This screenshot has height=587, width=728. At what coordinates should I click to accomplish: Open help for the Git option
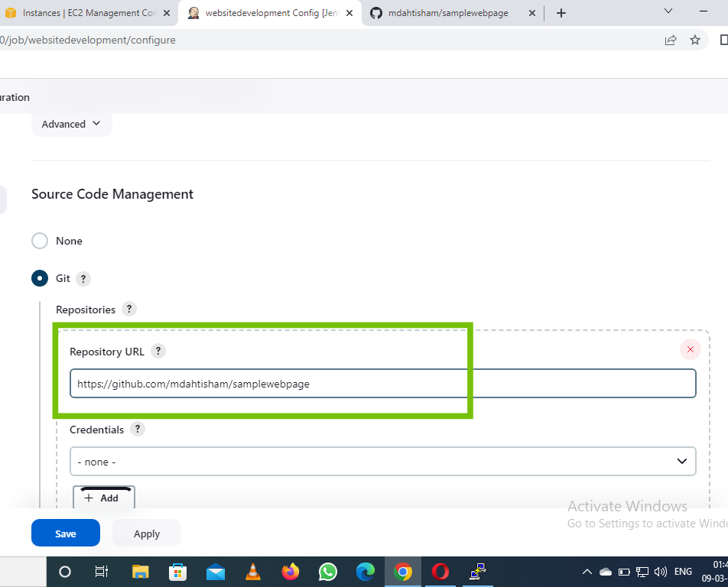coord(83,279)
